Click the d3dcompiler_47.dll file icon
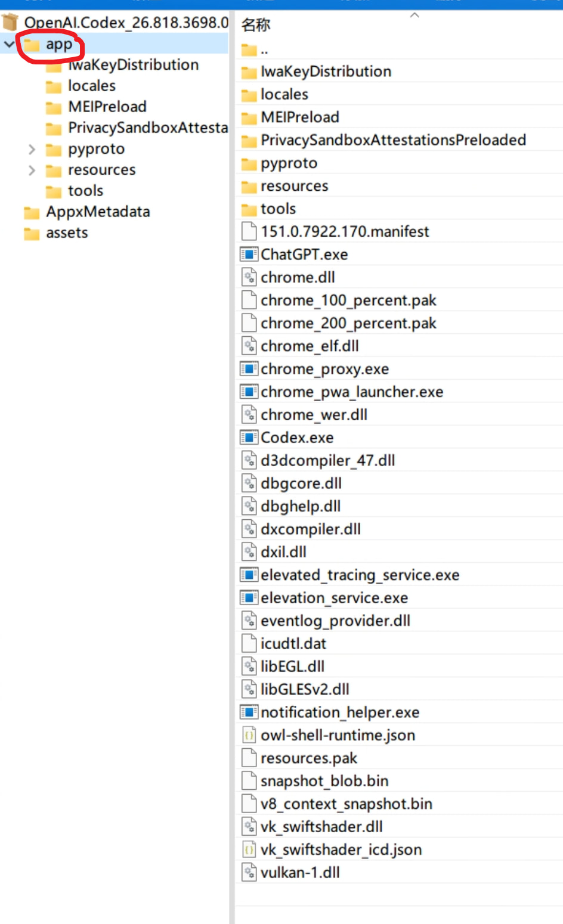 (249, 460)
